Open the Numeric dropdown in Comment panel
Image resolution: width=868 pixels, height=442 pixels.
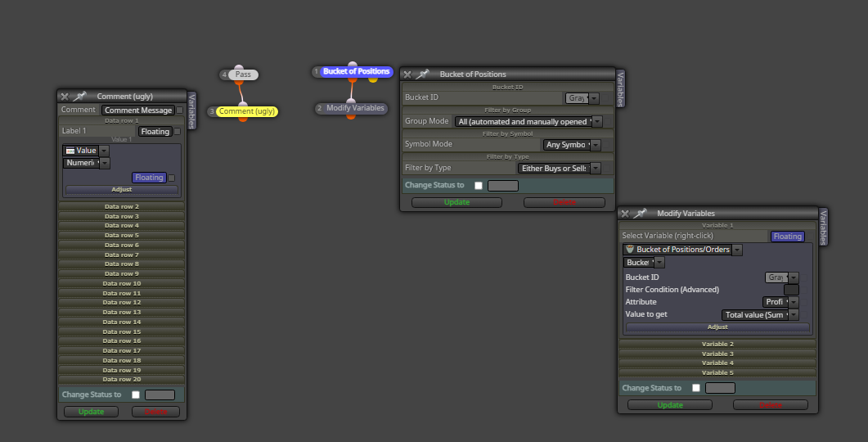coord(105,163)
